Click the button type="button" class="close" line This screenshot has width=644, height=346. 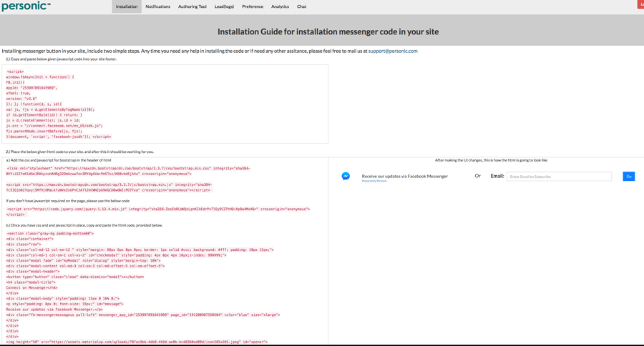75,277
